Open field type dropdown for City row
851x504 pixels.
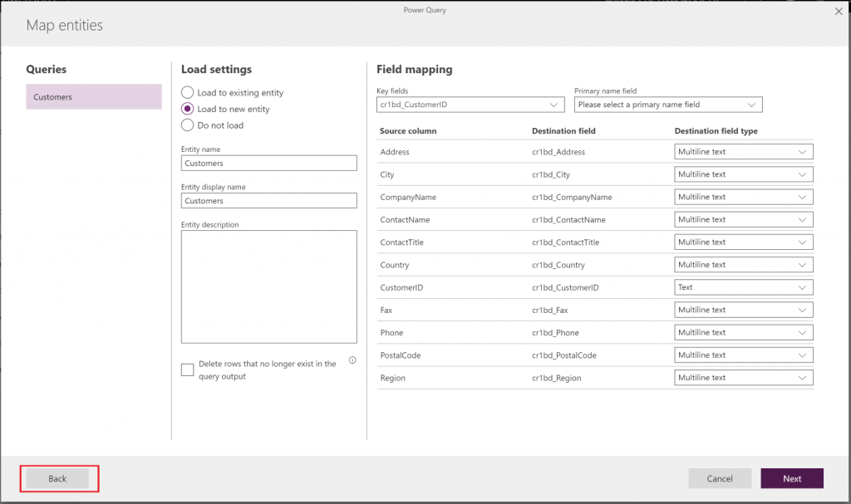tap(744, 174)
